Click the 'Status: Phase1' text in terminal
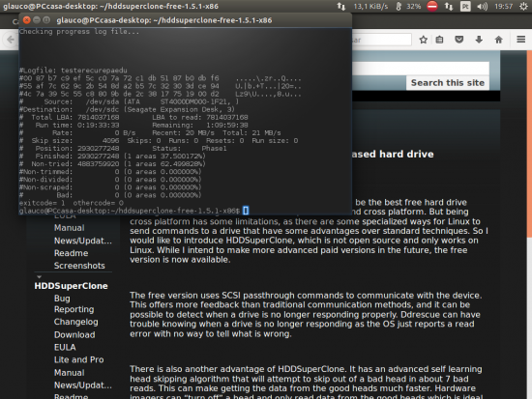Viewport: 532px width, 399px height. (x=189, y=149)
